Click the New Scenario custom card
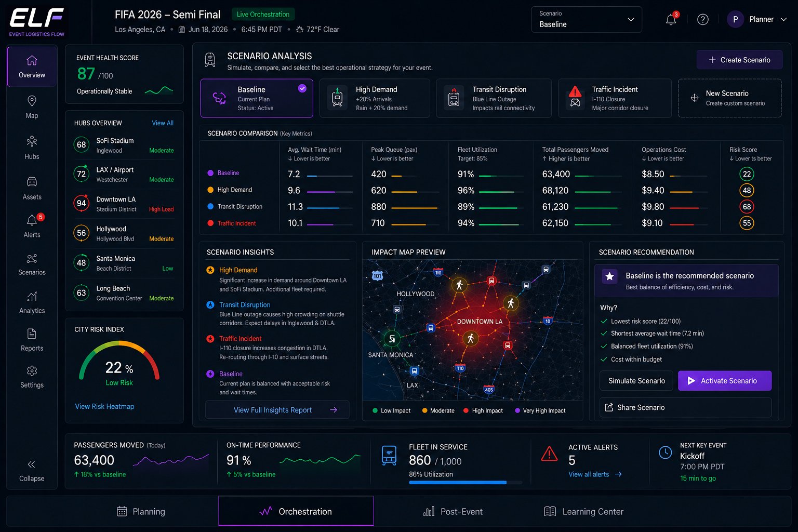The height and width of the screenshot is (532, 798). click(730, 98)
